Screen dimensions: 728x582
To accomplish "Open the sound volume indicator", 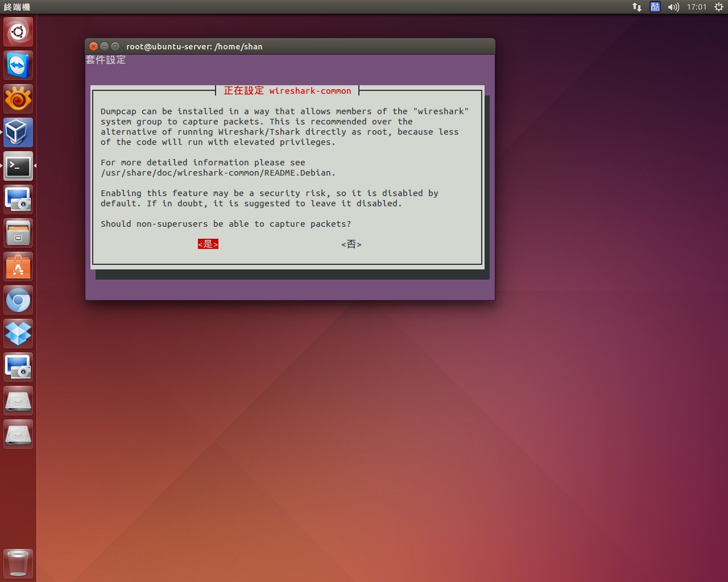I will tap(673, 7).
